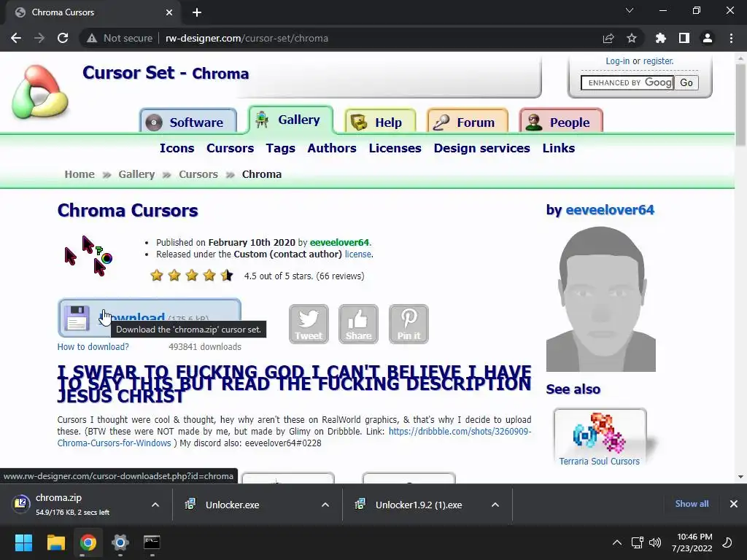Click eeveelover64 link in Published line
This screenshot has width=747, height=560.
[x=339, y=242]
